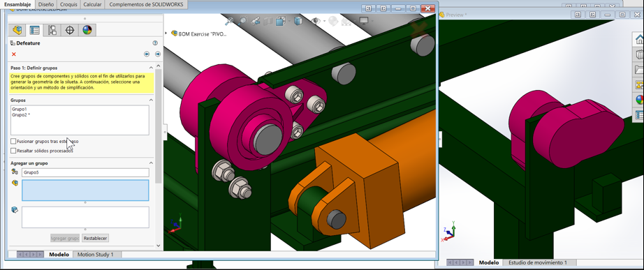Switch to Croquis ribbon tab

68,4
